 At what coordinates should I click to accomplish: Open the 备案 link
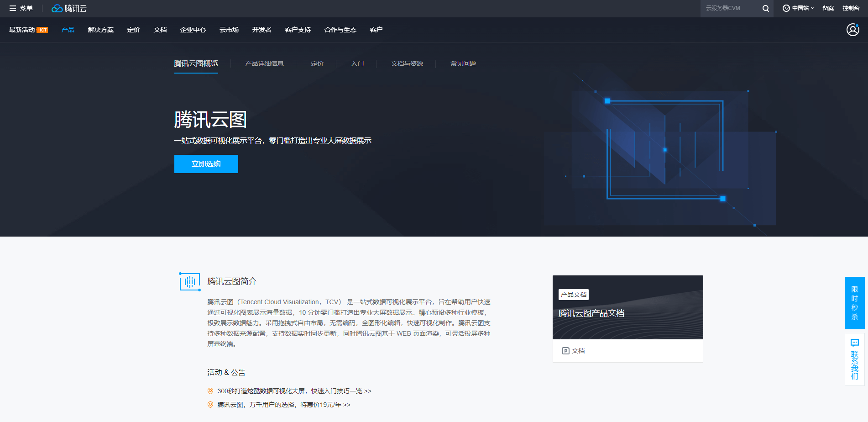pyautogui.click(x=828, y=8)
